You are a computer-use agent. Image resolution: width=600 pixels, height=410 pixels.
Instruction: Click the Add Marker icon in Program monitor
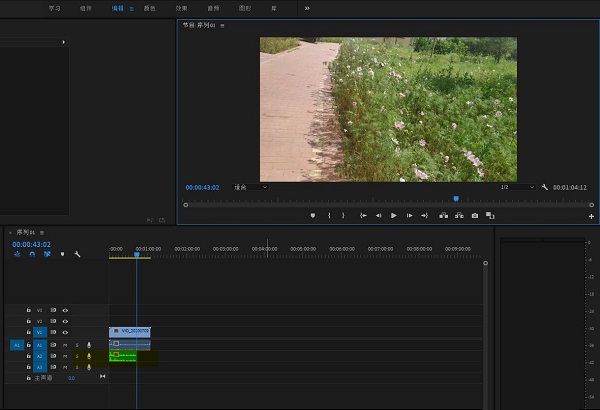click(x=312, y=215)
